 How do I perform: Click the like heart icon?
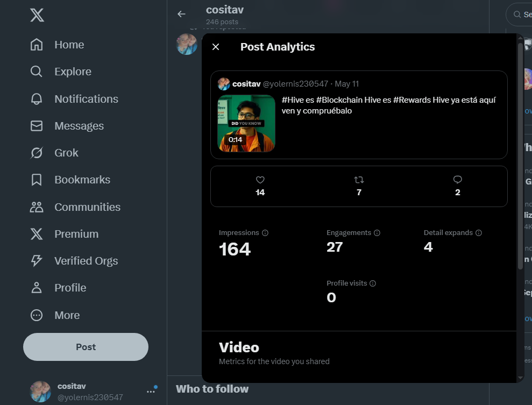[x=260, y=180]
